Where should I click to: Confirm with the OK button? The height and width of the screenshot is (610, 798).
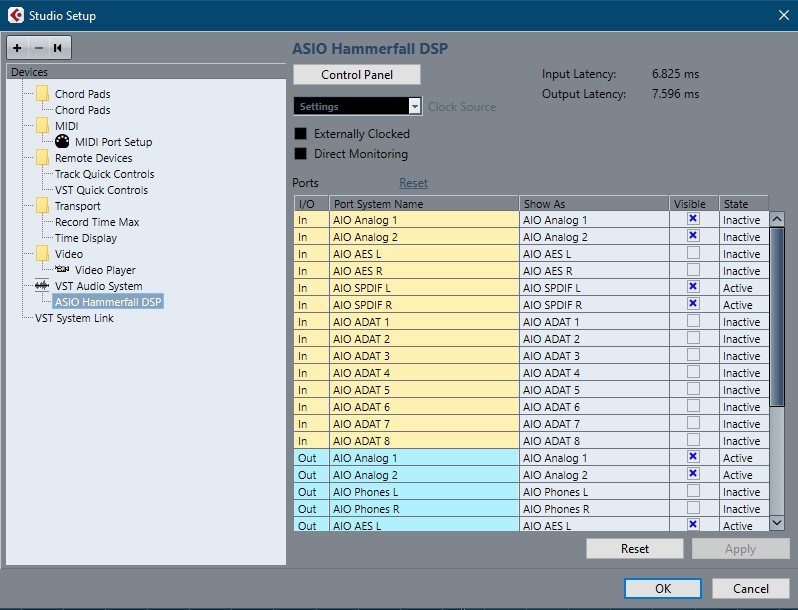pyautogui.click(x=663, y=589)
